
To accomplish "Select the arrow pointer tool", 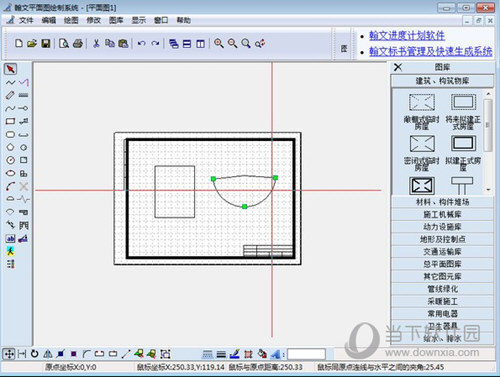I will click(10, 69).
